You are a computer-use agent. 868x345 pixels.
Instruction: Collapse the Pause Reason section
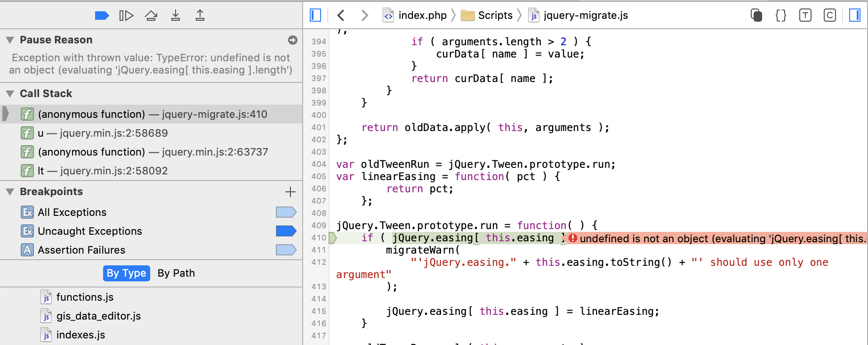click(x=10, y=40)
